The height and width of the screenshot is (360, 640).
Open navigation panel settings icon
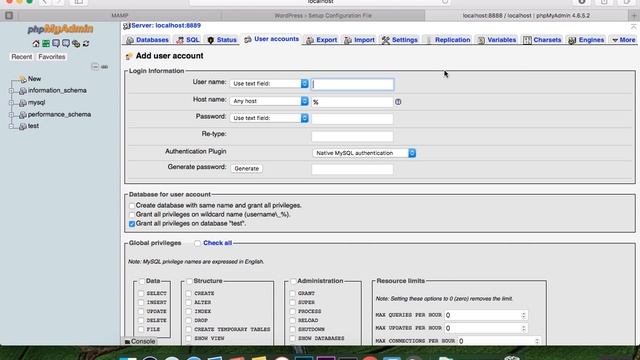click(76, 44)
